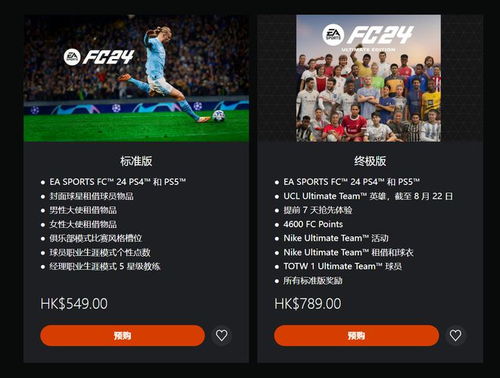Image resolution: width=500 pixels, height=378 pixels.
Task: Open the Ultimate Edition cover art image
Action: pyautogui.click(x=369, y=78)
